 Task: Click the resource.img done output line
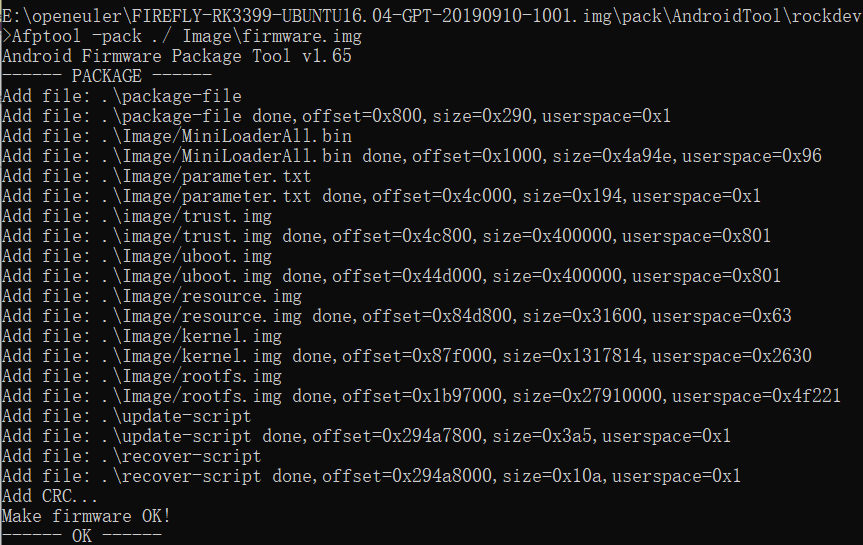(x=397, y=316)
